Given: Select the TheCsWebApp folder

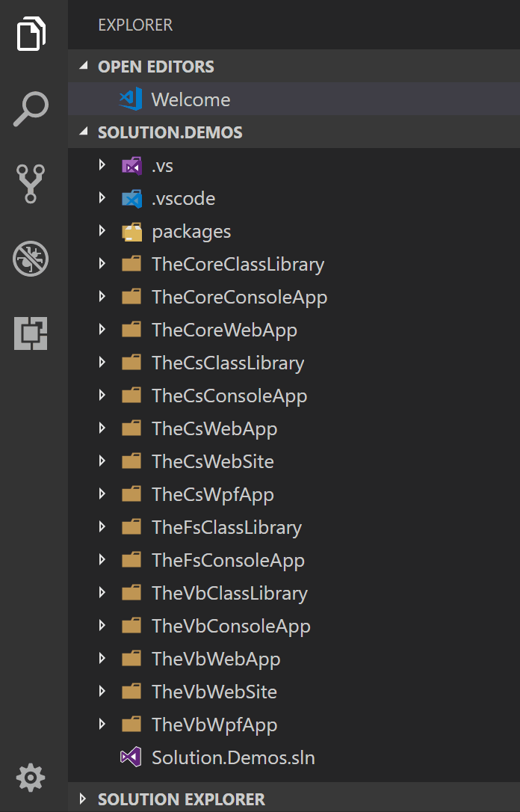Looking at the screenshot, I should [x=294, y=428].
